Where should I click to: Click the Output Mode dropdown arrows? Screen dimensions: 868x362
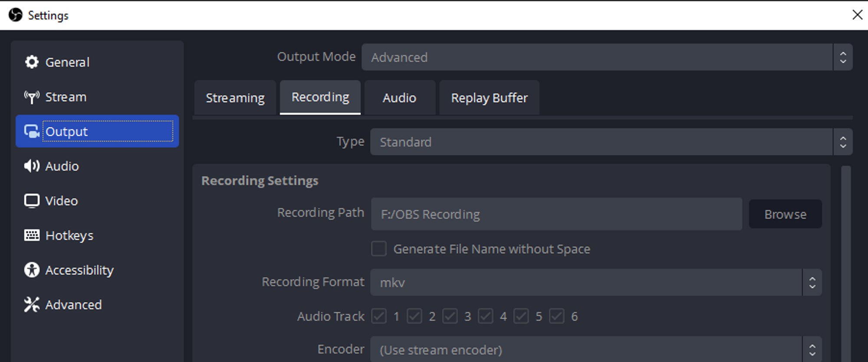(843, 57)
